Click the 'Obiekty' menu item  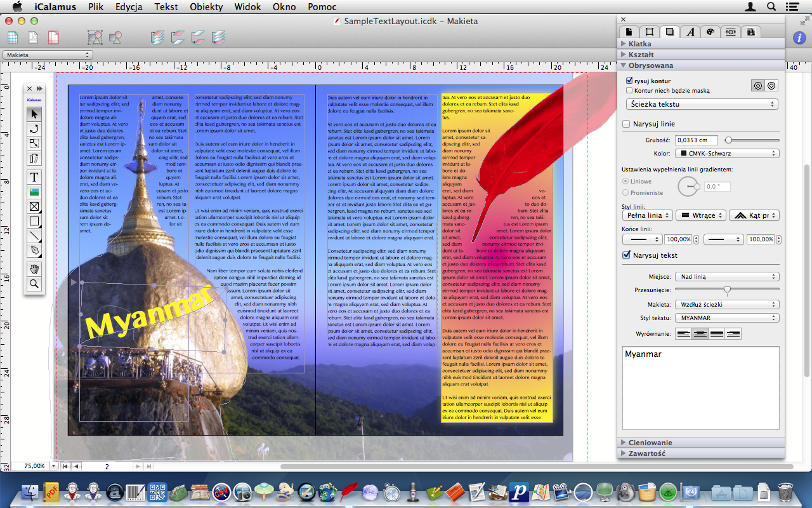coord(206,6)
